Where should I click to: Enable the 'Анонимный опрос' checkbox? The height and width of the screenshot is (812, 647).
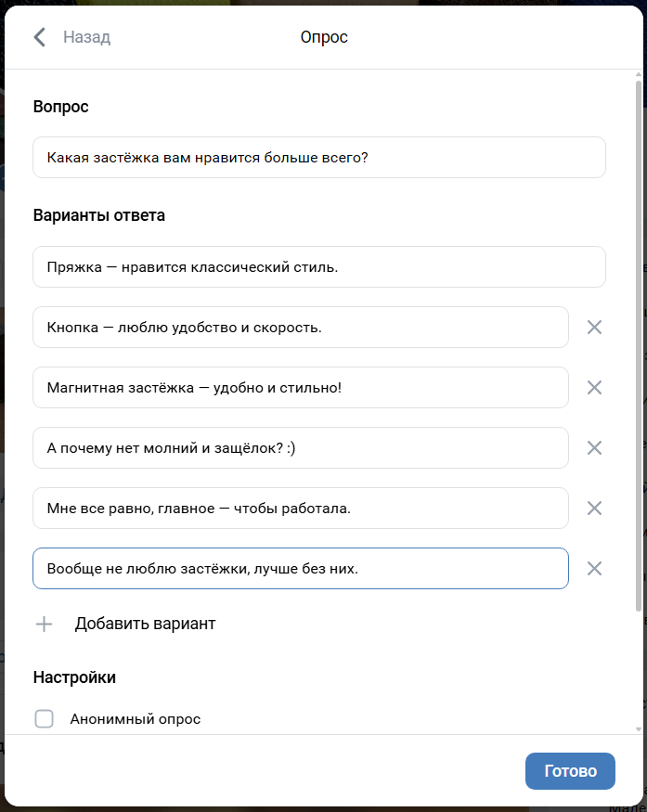click(x=44, y=718)
